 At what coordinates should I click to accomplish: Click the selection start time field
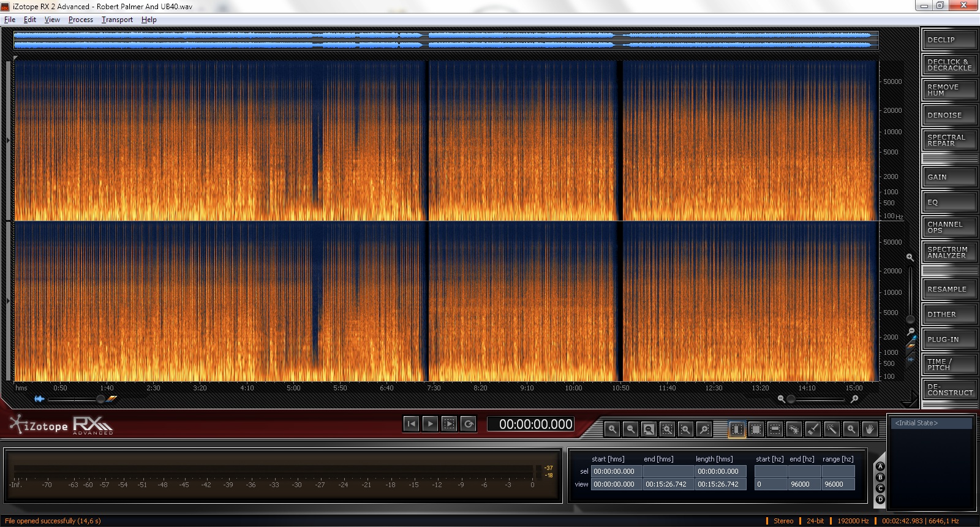click(617, 471)
